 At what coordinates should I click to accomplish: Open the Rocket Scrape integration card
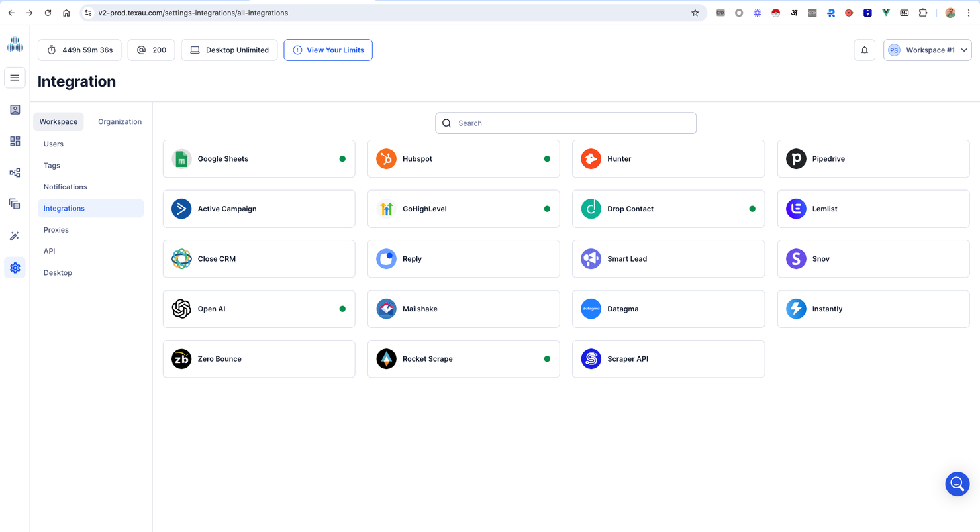[x=464, y=359]
